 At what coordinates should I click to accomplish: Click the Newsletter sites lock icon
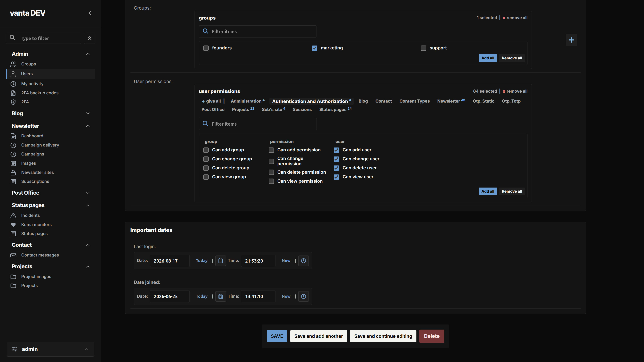pos(13,173)
